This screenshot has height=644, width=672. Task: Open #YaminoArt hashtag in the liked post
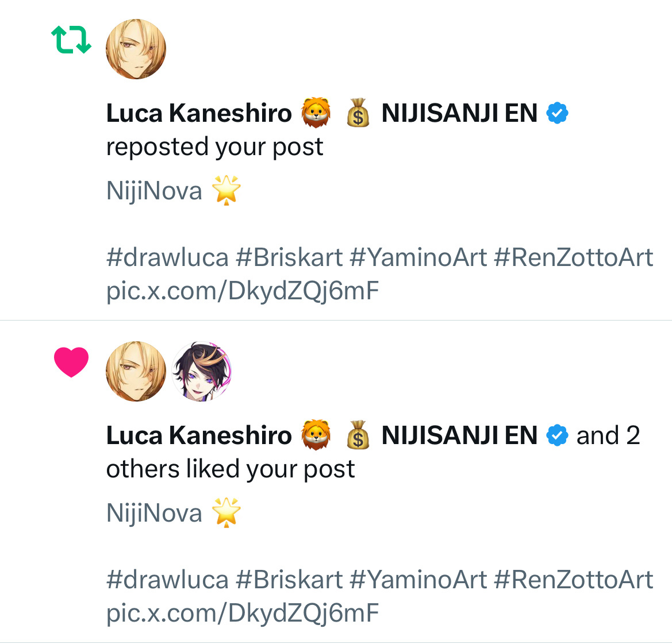coord(418,580)
